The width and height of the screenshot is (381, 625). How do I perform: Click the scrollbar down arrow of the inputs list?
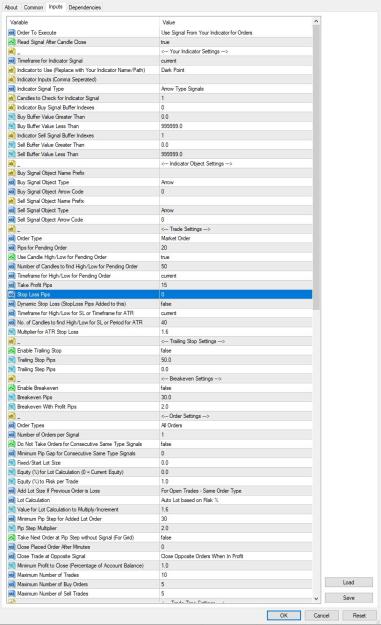pos(316,598)
